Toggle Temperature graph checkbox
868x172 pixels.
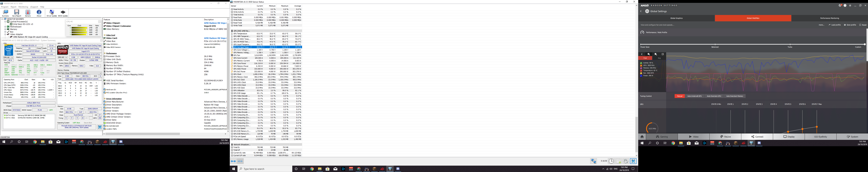pyautogui.click(x=641, y=71)
